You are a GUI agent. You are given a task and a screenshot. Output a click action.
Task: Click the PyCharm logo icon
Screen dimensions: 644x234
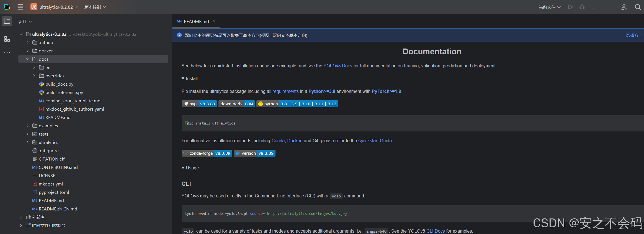pyautogui.click(x=7, y=7)
